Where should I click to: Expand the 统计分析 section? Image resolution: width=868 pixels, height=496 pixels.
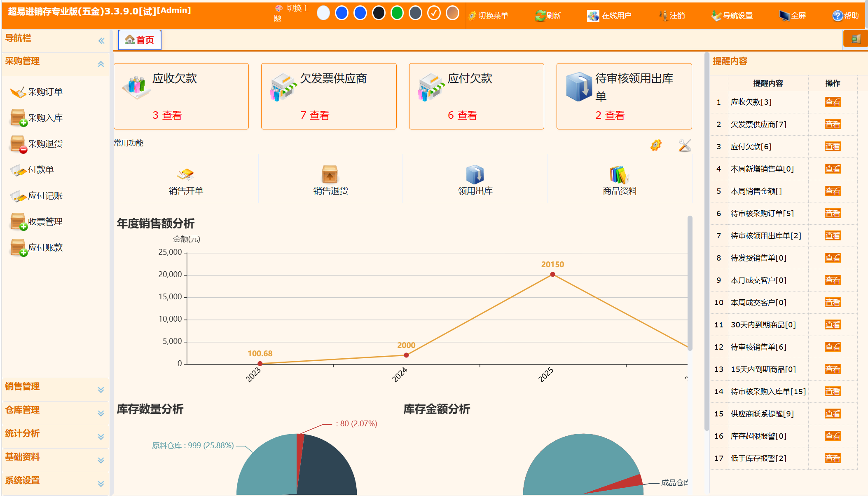tap(101, 437)
